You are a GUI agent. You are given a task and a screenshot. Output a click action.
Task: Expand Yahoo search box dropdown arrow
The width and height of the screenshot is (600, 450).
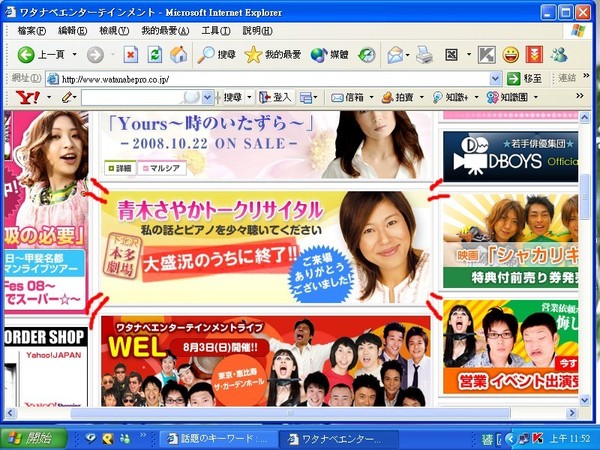coord(207,98)
